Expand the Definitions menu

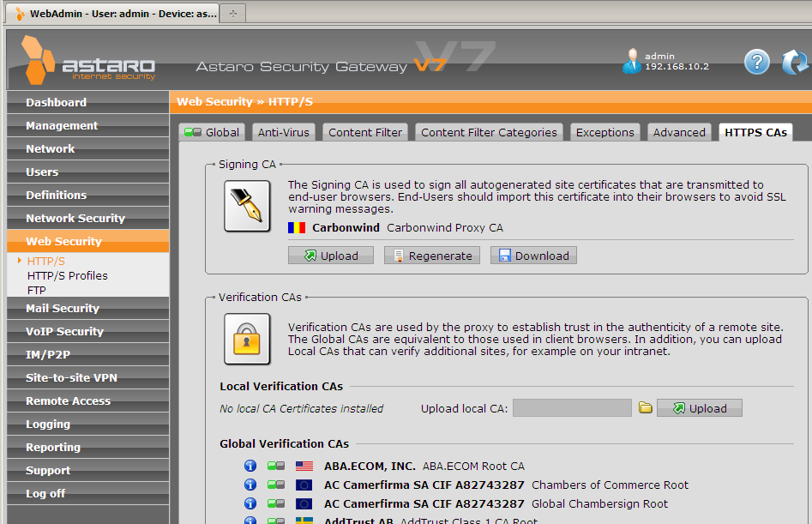pyautogui.click(x=88, y=195)
